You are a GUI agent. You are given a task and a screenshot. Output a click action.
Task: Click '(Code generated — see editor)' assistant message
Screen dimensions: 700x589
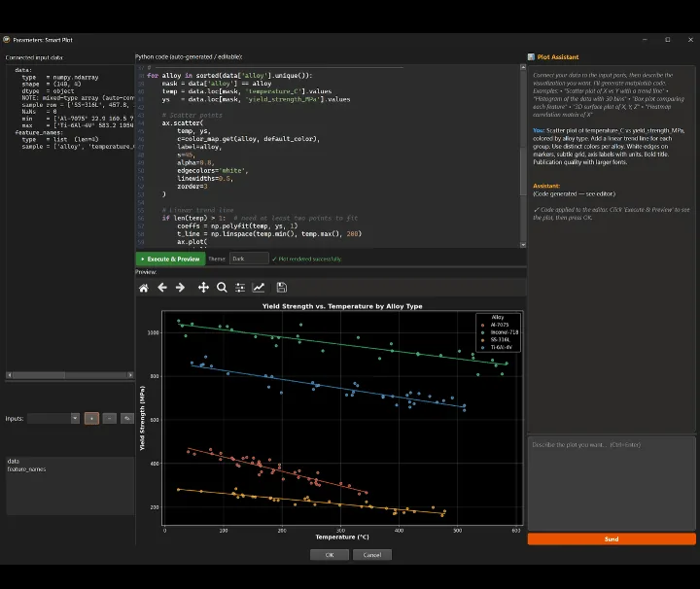[x=575, y=193]
